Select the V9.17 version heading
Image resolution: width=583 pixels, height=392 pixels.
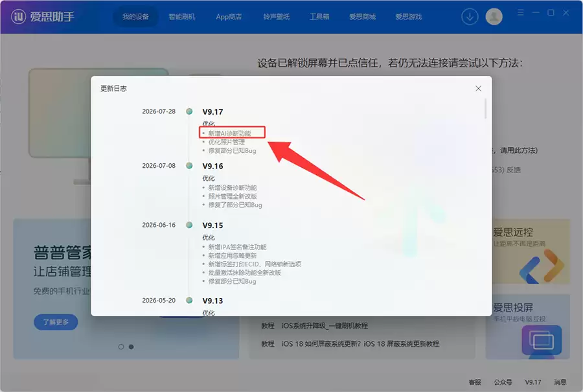(212, 112)
